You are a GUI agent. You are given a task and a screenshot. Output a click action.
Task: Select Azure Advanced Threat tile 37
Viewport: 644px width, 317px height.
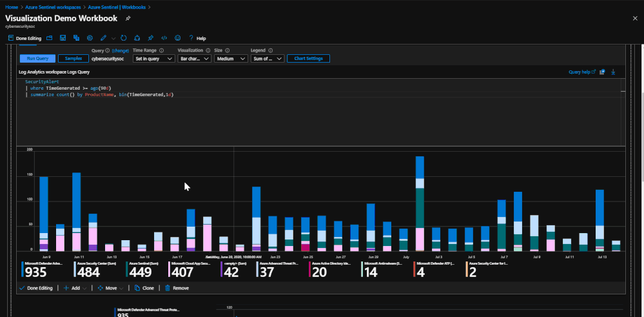tap(277, 269)
